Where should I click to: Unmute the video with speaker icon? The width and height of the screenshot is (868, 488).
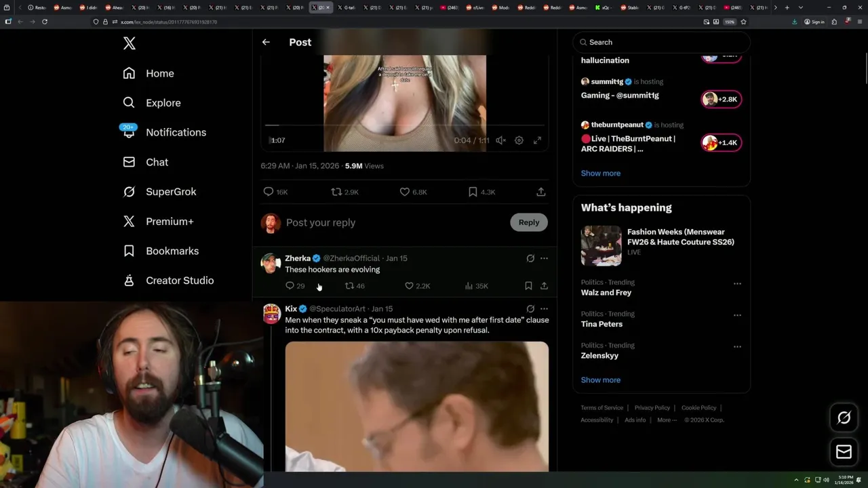tap(500, 140)
